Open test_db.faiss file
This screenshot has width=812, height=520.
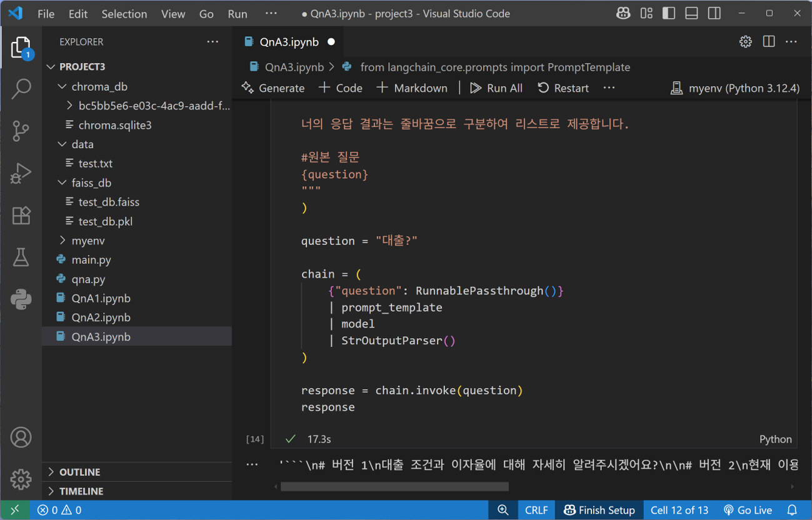[x=137, y=202]
